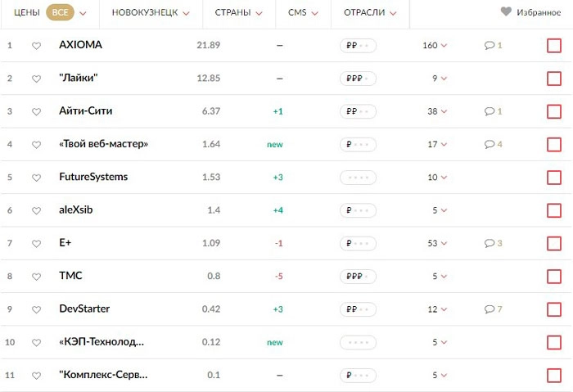Click the heart icon beside TMC
573x392 pixels.
(36, 277)
